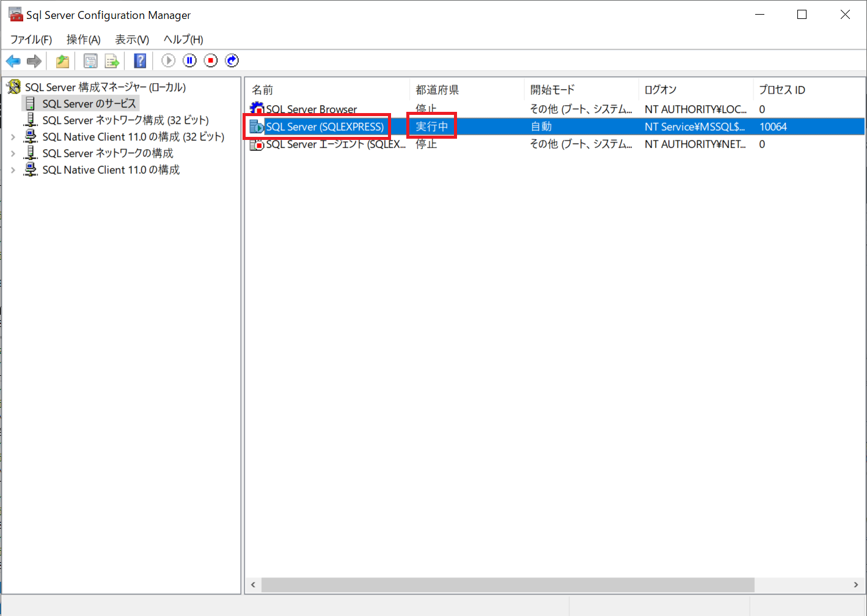Screen dimensions: 867x616
Task: Click the blue Back arrow toolbar icon
Action: point(13,61)
